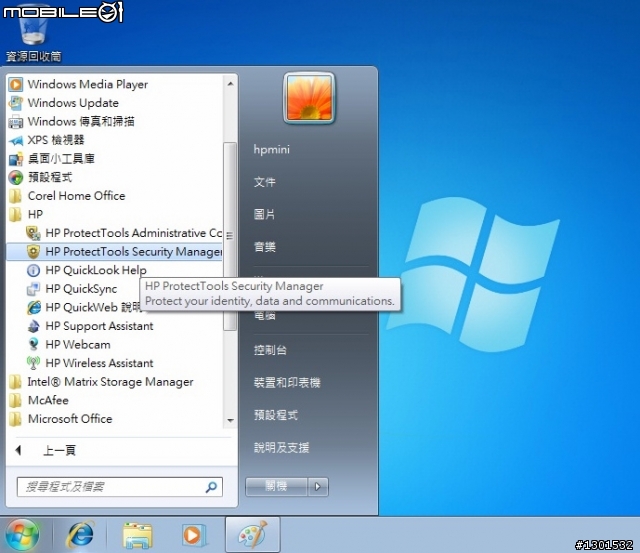Screen dimensions: 640x553
Task: Open 圖片 (Pictures) link
Action: click(264, 214)
